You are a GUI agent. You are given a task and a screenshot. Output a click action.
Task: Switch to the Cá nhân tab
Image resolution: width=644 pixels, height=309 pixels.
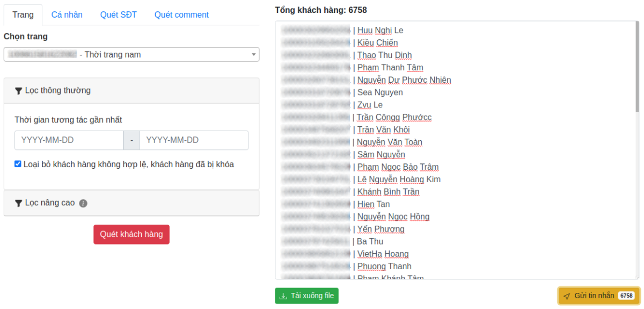click(67, 15)
